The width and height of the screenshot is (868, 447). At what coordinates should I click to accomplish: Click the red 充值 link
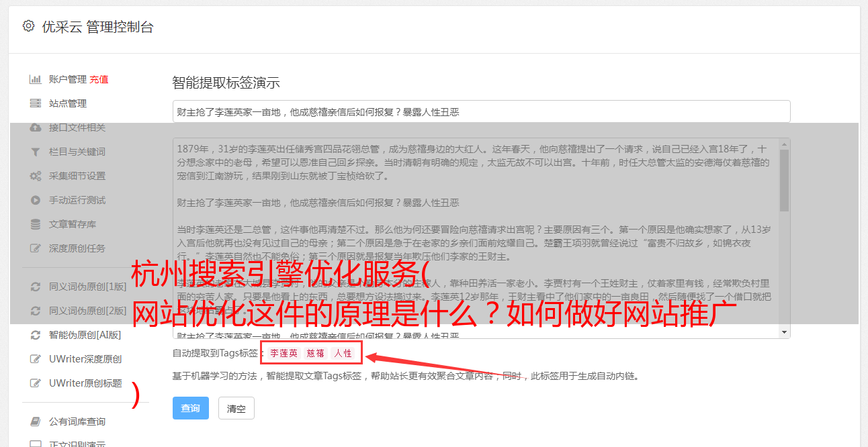99,79
